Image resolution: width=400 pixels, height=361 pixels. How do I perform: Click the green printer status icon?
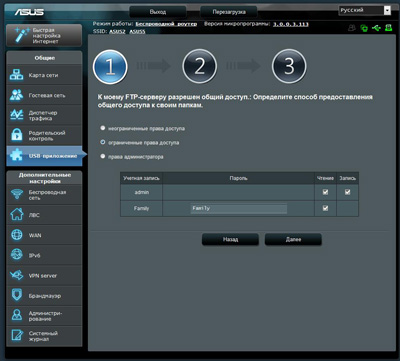[389, 28]
